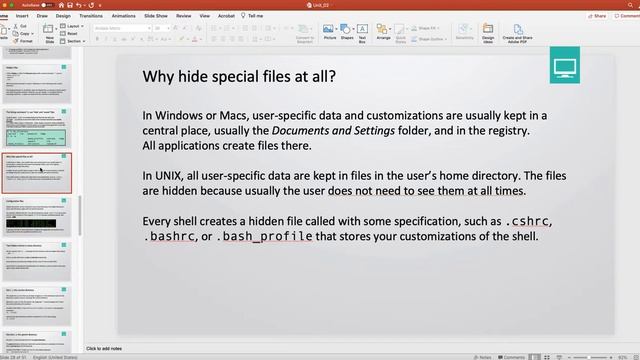Reset the slide layout
This screenshot has width=640, height=360.
69,33
